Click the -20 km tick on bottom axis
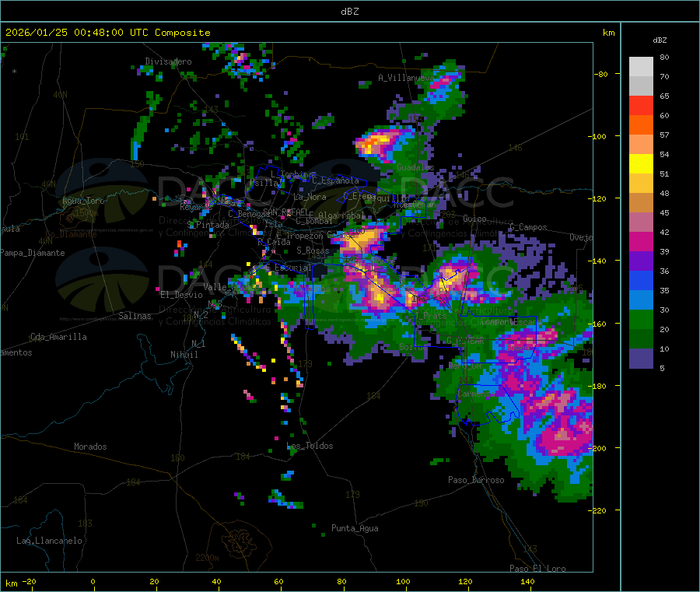Viewport: 700px width, 592px height. (30, 582)
